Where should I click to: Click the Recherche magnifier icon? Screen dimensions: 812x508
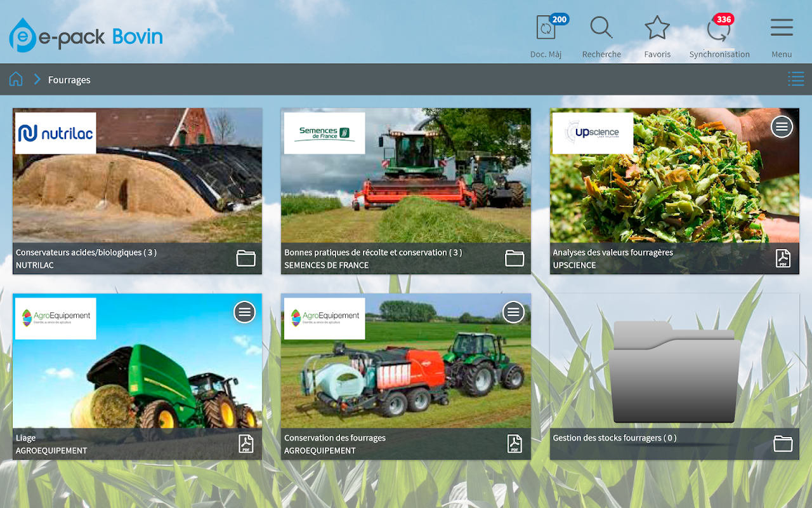click(601, 29)
